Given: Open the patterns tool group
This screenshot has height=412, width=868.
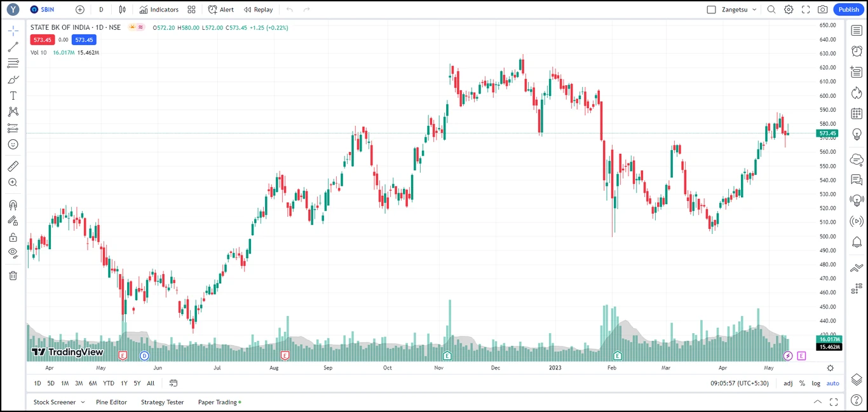Looking at the screenshot, I should coord(13,112).
